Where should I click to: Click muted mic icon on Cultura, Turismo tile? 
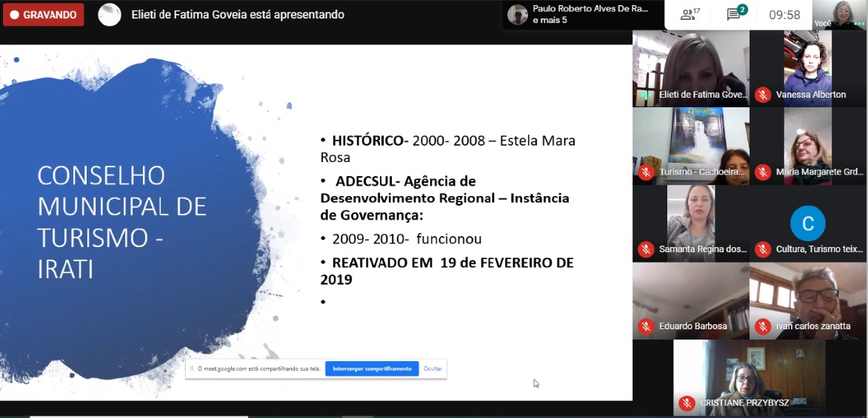coord(763,249)
